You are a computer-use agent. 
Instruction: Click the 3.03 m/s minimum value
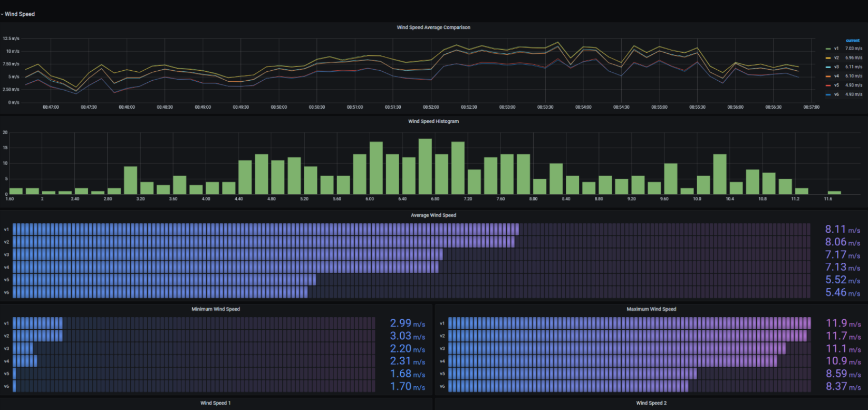point(408,336)
